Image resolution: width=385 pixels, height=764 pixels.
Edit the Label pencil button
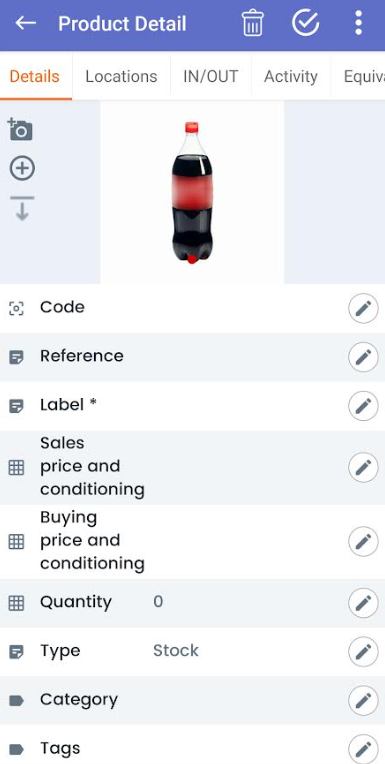[x=363, y=406]
